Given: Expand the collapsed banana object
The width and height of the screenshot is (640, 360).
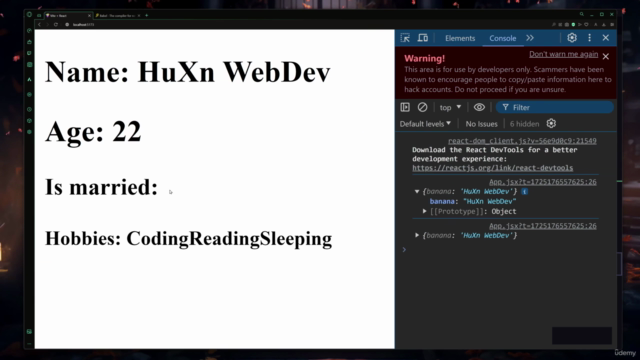Looking at the screenshot, I should coord(417,236).
